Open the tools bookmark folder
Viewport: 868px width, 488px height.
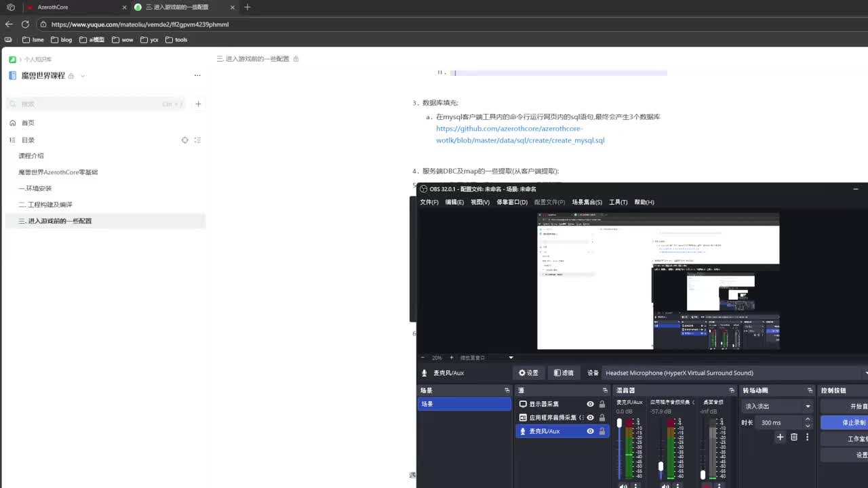[176, 40]
